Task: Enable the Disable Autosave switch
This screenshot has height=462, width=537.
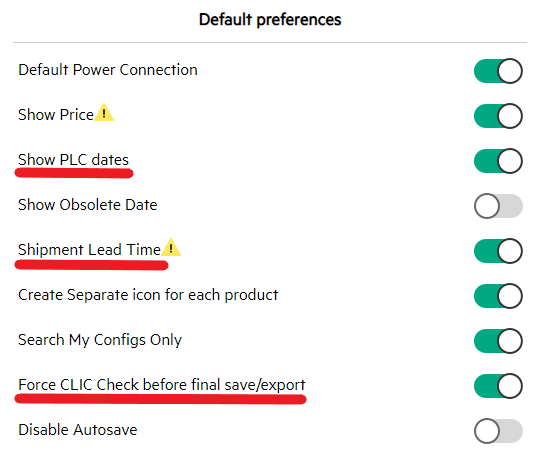Action: 498,431
